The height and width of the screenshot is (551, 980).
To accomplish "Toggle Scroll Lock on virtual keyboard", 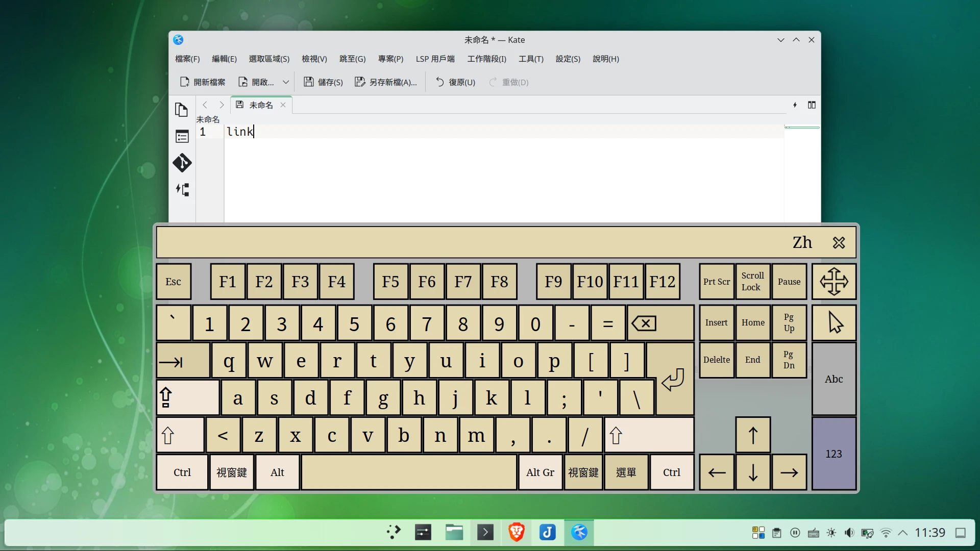I will [x=752, y=282].
